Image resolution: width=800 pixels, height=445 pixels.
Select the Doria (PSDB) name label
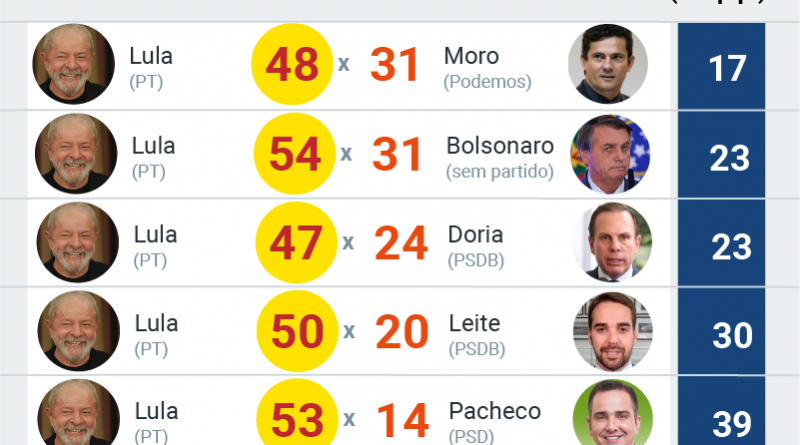(477, 246)
